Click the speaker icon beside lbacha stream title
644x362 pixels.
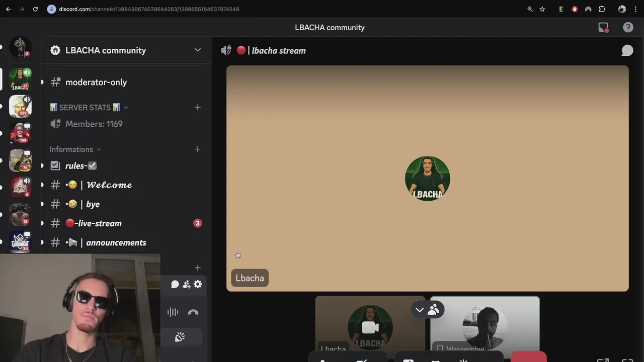[x=226, y=50]
